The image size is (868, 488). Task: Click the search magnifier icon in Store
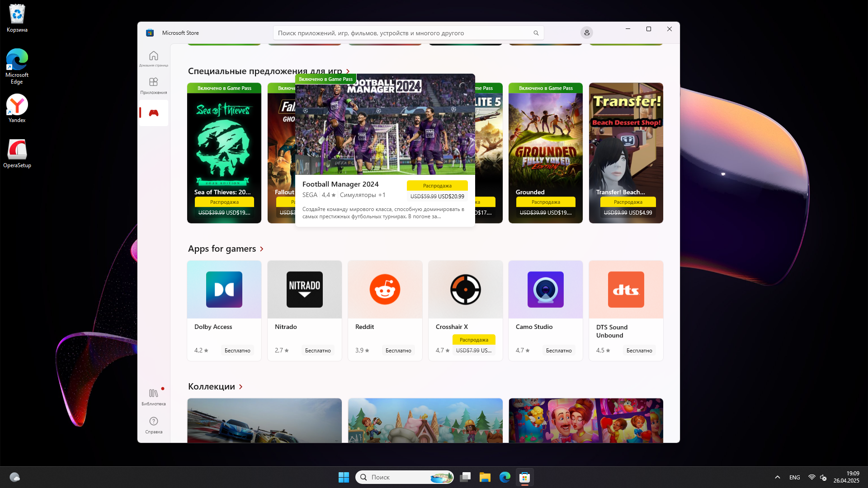[x=536, y=33]
